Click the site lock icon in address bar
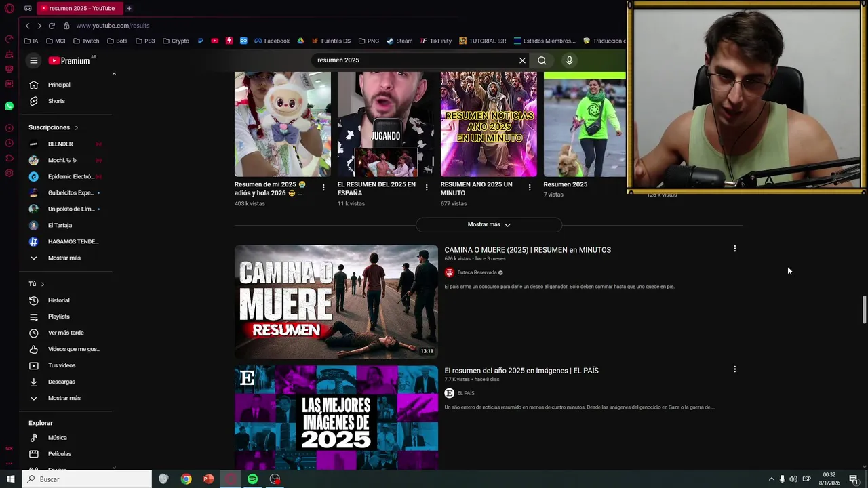This screenshot has height=488, width=868. pos(66,26)
